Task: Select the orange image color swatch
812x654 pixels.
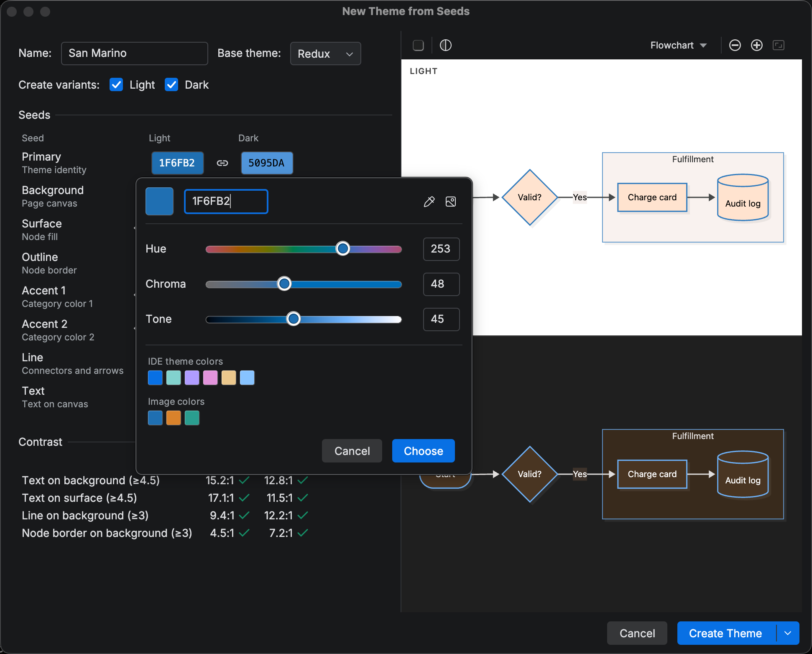Action: click(174, 418)
